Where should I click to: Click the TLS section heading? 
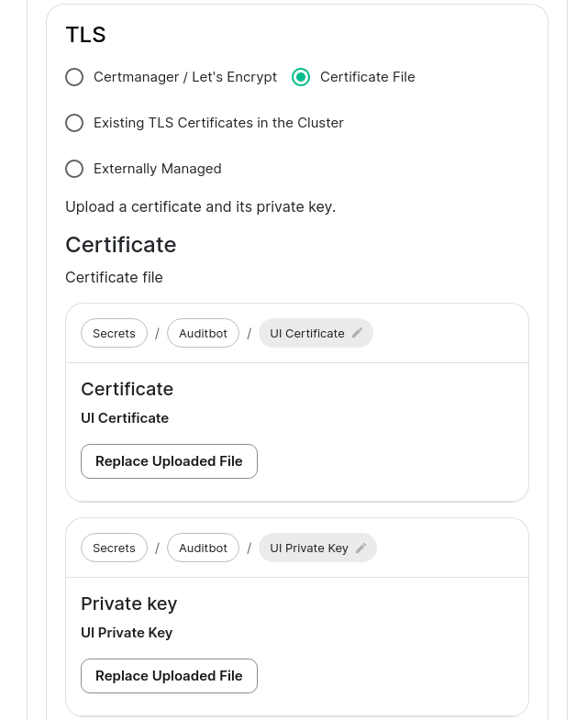[85, 35]
